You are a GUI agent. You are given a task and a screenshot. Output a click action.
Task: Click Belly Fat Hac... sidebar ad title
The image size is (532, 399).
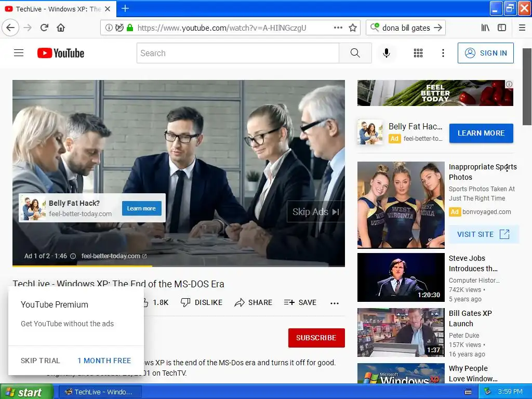[x=415, y=127]
